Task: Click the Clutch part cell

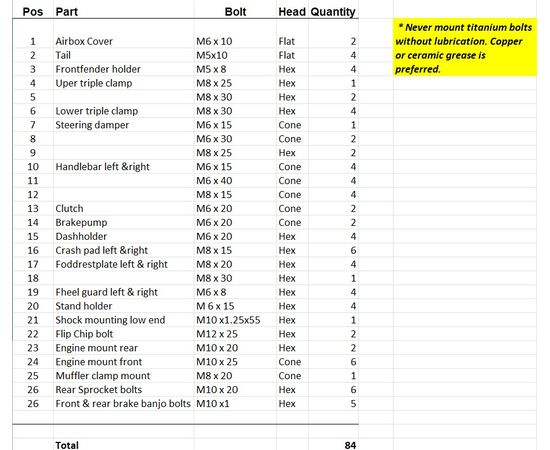Action: point(123,208)
